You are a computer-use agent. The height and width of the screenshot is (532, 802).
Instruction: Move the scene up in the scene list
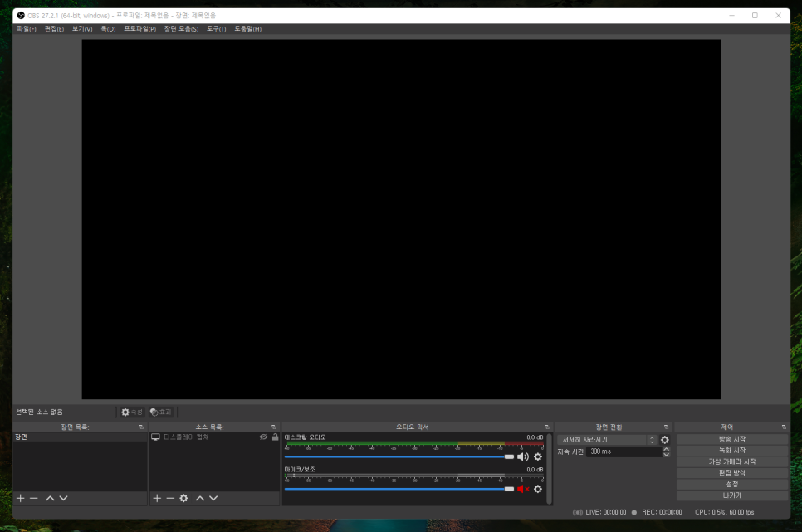pos(50,498)
